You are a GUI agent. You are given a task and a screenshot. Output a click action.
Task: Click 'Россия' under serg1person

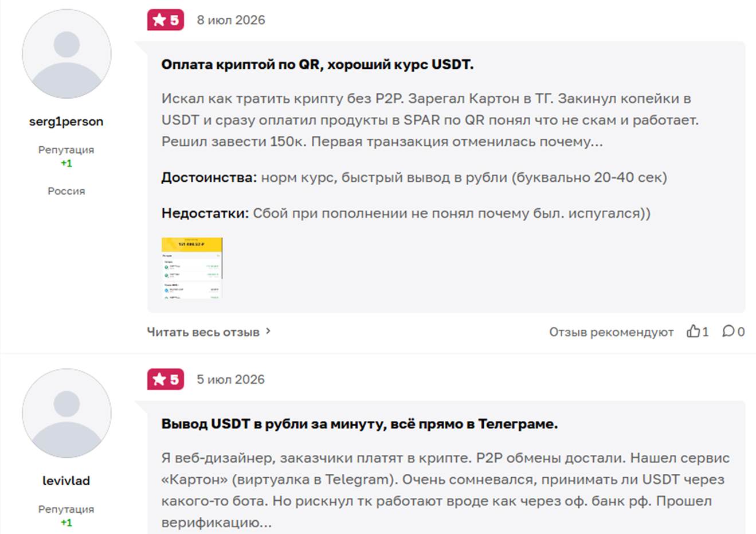[66, 191]
